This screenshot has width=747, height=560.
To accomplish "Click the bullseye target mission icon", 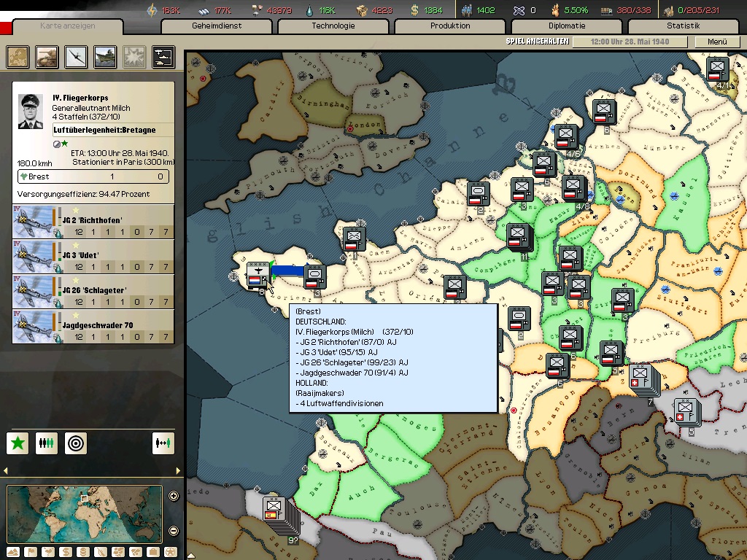I will tap(76, 443).
